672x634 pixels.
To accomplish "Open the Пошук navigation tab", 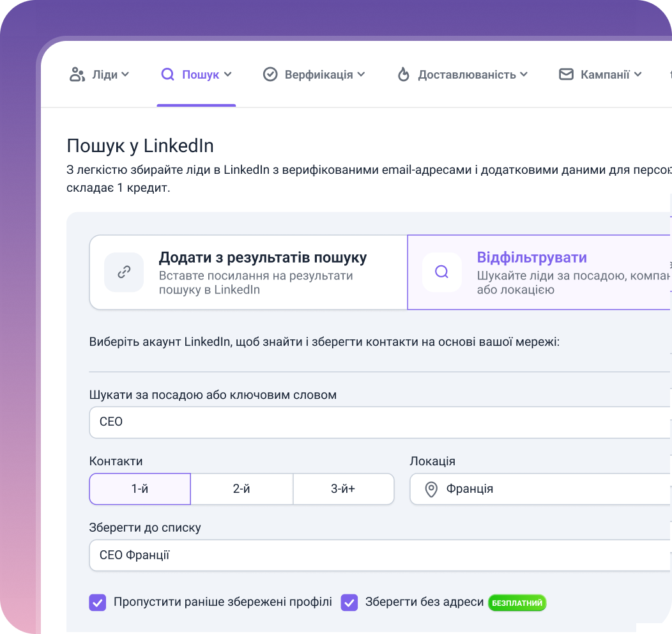I will pyautogui.click(x=196, y=75).
